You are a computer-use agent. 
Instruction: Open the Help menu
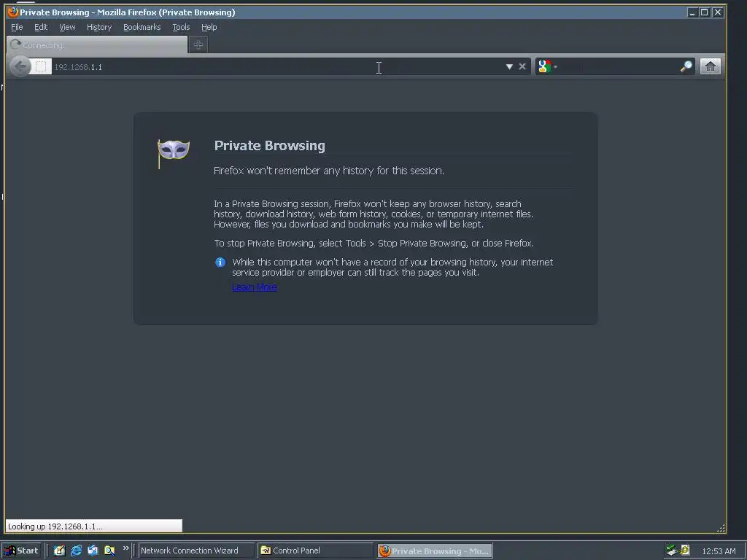click(209, 27)
